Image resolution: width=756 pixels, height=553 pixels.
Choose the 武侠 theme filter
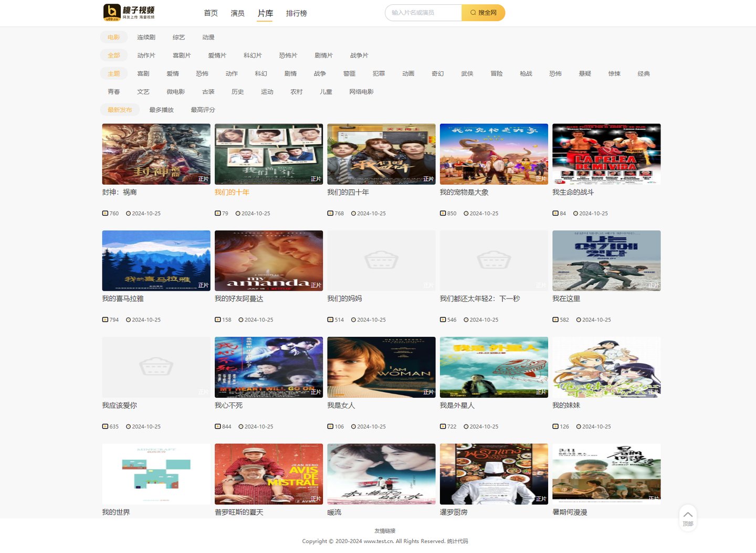coord(467,73)
